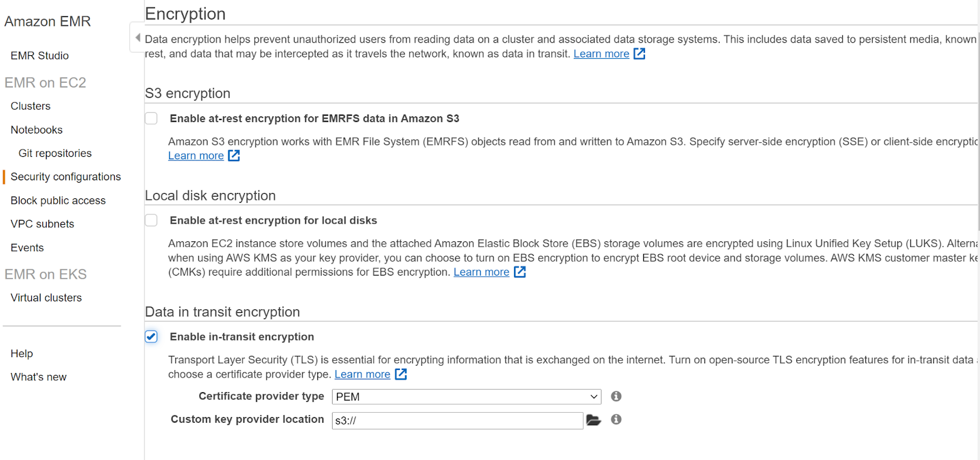The height and width of the screenshot is (460, 980).
Task: Click Learn more link for local disk encryption
Action: click(481, 272)
